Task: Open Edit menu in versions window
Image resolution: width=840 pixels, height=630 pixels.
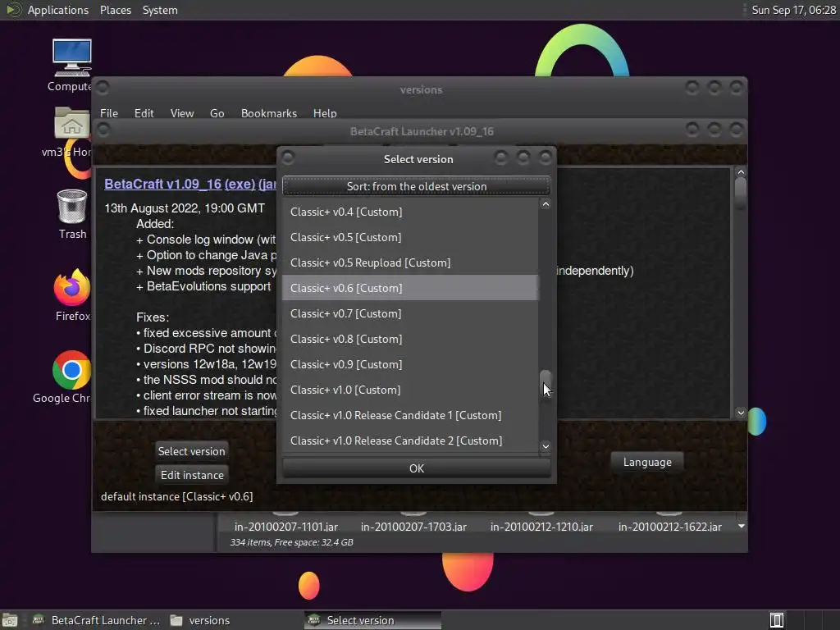Action: pos(144,113)
